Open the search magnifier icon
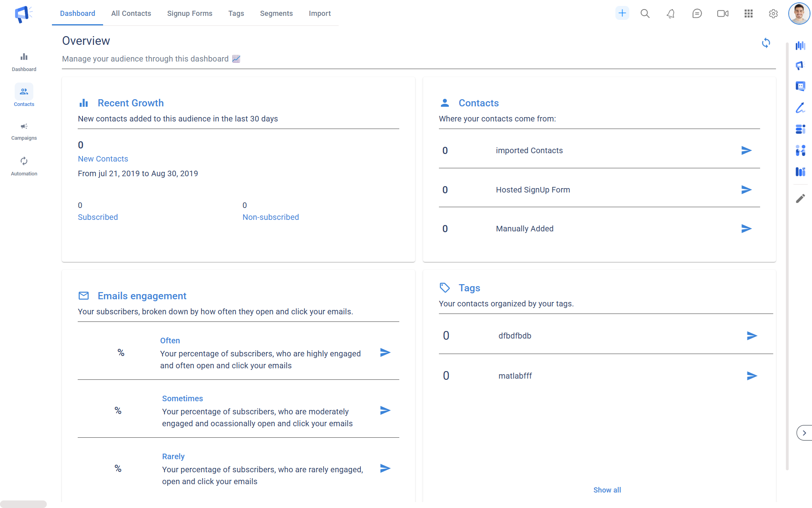The height and width of the screenshot is (508, 812). [645, 13]
